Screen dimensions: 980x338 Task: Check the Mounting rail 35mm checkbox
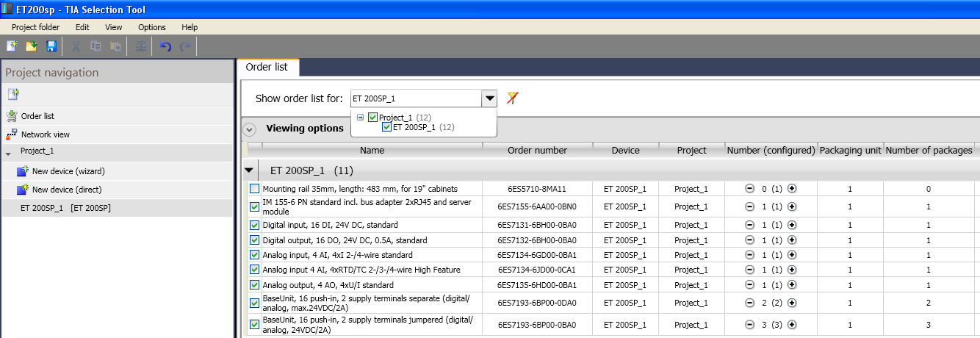[x=254, y=189]
